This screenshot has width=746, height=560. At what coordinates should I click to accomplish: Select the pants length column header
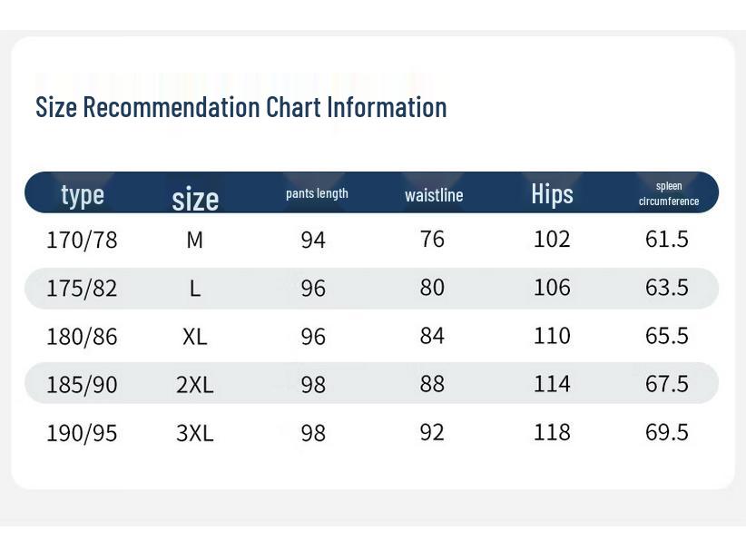tap(317, 193)
